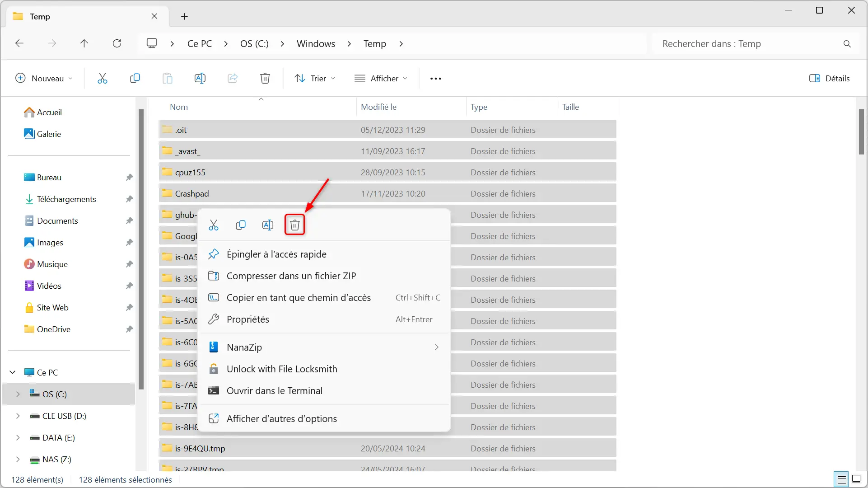The height and width of the screenshot is (488, 868).
Task: Click chevron after Temp in address bar
Action: (x=401, y=44)
